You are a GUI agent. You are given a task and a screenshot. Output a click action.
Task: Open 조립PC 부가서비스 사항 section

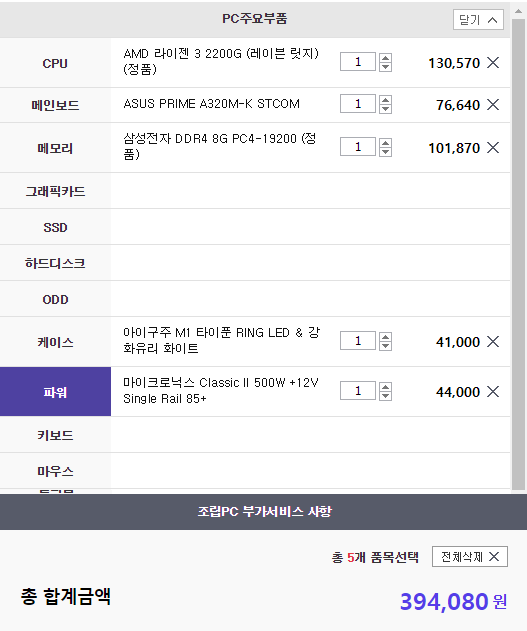tap(264, 511)
